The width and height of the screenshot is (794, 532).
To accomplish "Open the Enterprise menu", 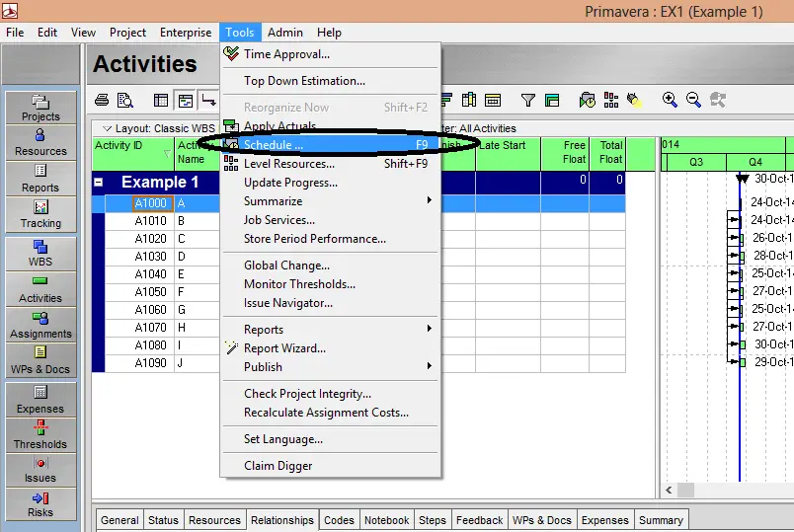I will [186, 33].
